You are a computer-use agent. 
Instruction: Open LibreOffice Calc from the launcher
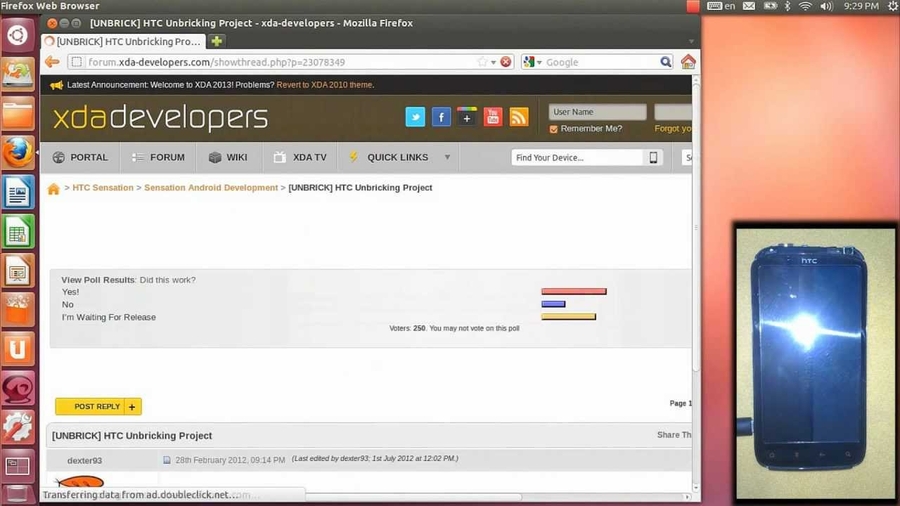click(x=17, y=232)
